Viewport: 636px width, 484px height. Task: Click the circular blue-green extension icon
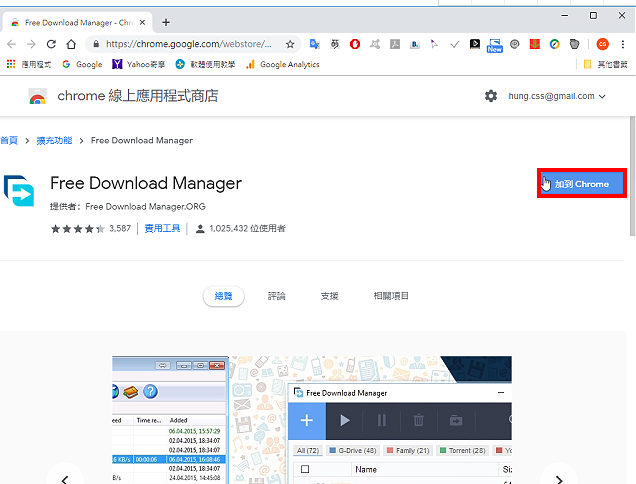[x=554, y=44]
